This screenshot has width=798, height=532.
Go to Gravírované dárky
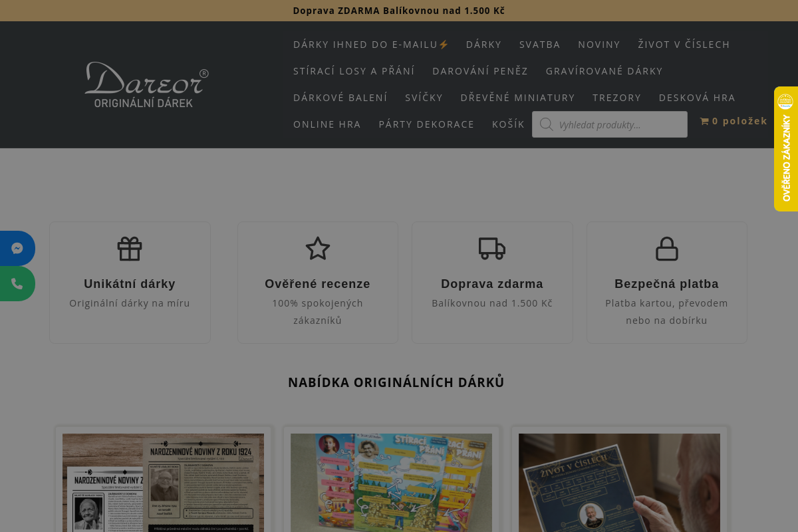(x=604, y=71)
